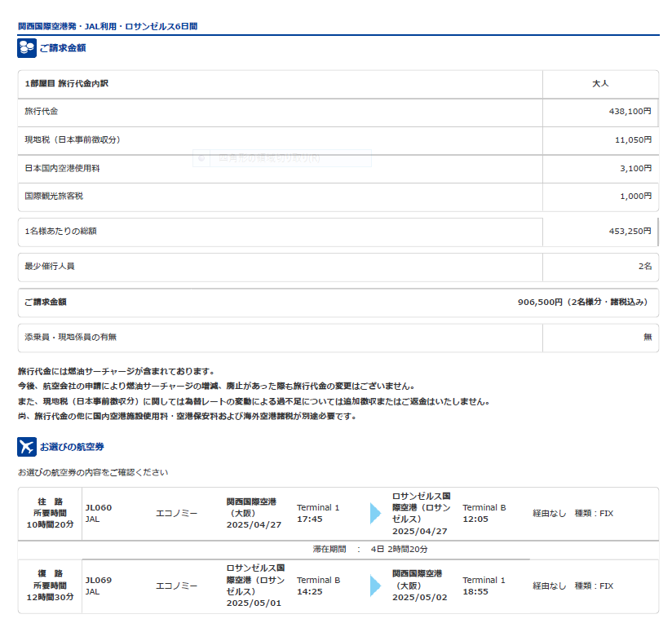The image size is (672, 632).
Task: Click the 大人 column header
Action: 600,83
